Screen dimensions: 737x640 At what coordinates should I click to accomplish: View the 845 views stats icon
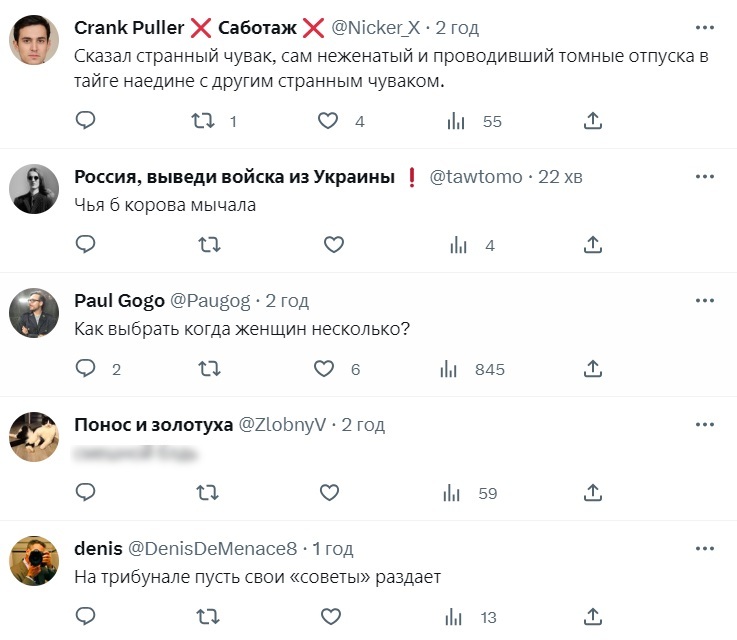tap(450, 369)
